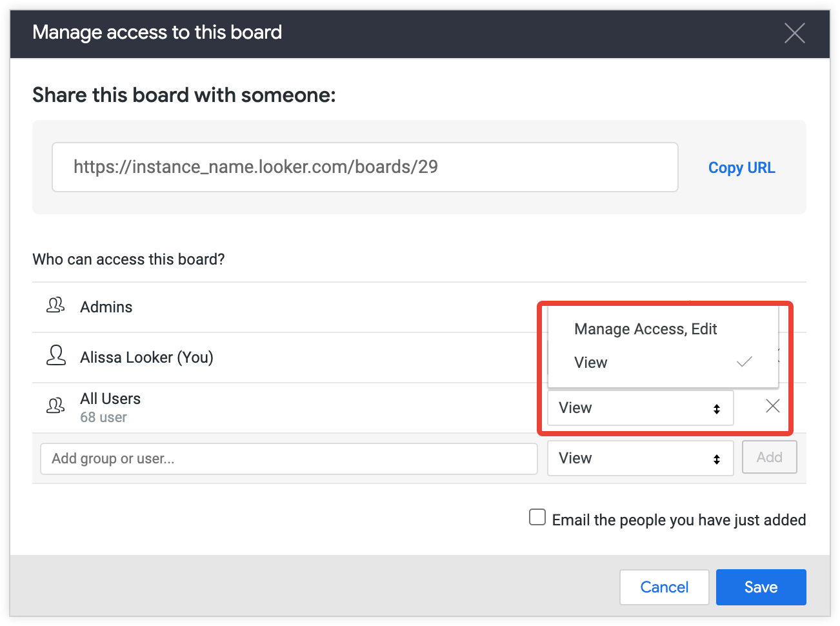Click the checkmark beside View option
The width and height of the screenshot is (840, 626).
click(744, 362)
